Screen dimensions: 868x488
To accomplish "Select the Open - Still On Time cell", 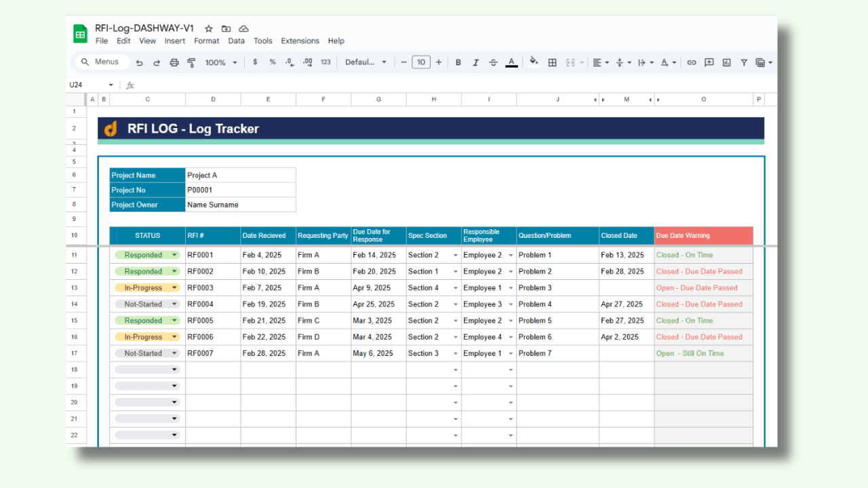I will click(x=704, y=353).
